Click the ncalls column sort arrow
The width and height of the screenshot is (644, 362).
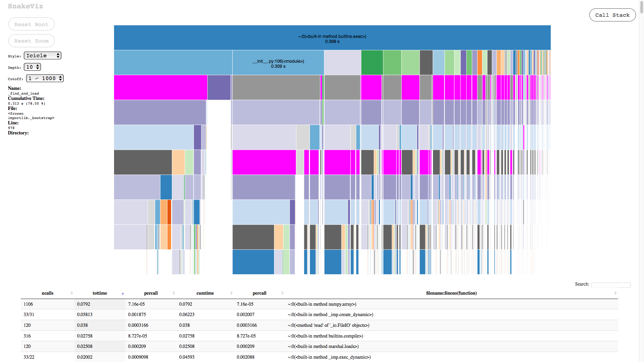[71, 293]
